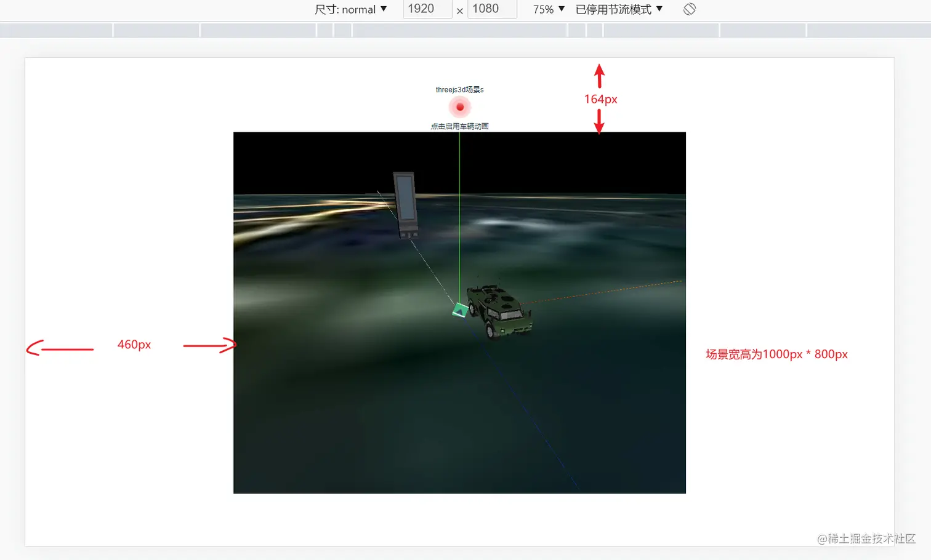Click the rotate device orientation icon
Screen dimensions: 931x560
pos(690,9)
